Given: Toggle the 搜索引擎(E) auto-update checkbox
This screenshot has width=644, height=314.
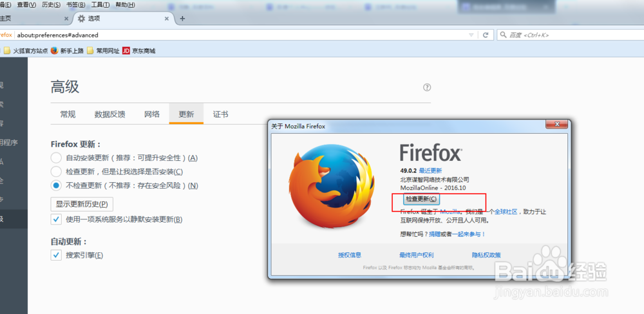Looking at the screenshot, I should point(56,255).
